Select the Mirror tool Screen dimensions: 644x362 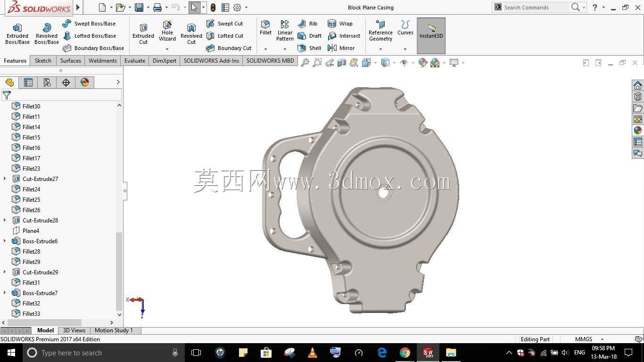pyautogui.click(x=341, y=48)
